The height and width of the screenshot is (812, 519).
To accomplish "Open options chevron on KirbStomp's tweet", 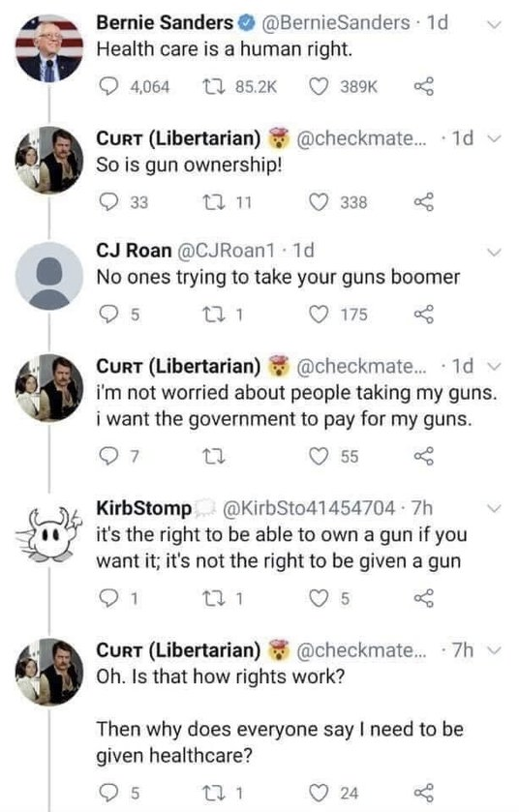I will [x=495, y=508].
